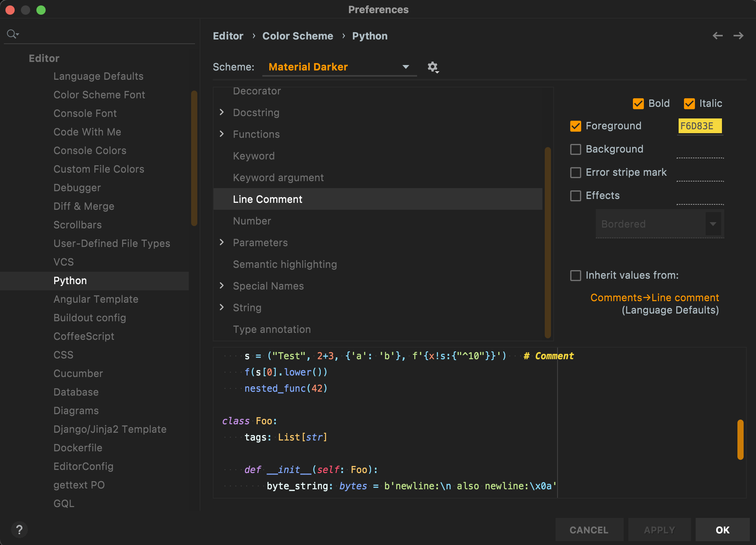
Task: Click the Color Scheme breadcrumb
Action: tap(298, 36)
